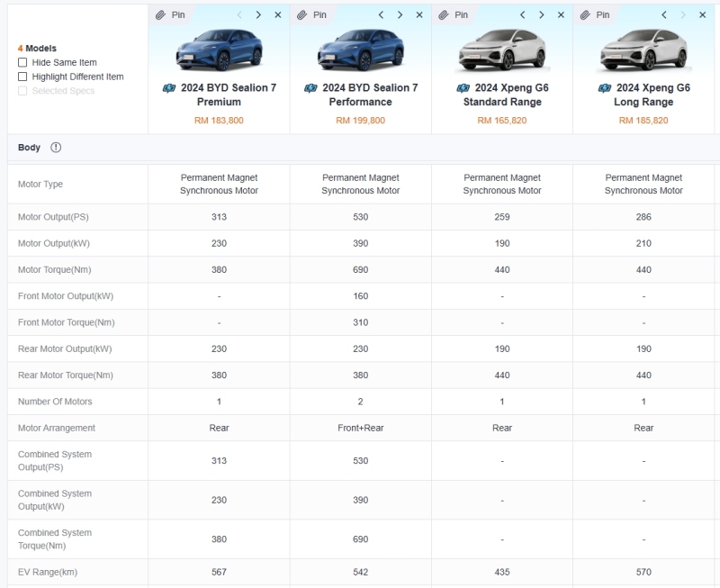Move Xpeng G6 Standard Range column left
This screenshot has height=588, width=720.
pyautogui.click(x=522, y=15)
